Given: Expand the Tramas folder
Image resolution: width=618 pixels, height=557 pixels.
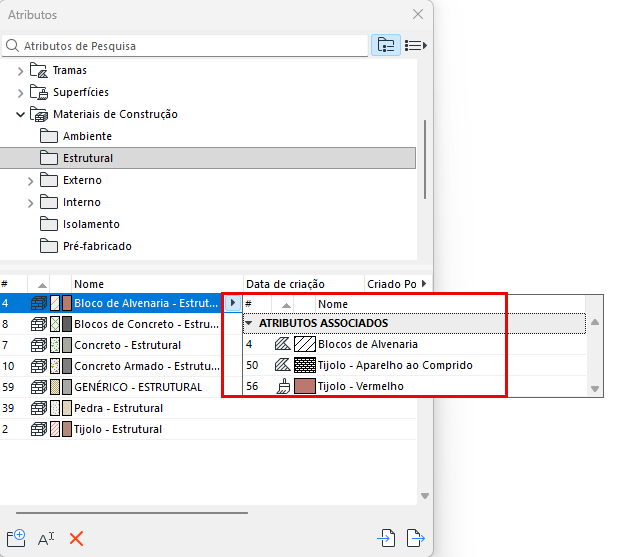Looking at the screenshot, I should 20,71.
